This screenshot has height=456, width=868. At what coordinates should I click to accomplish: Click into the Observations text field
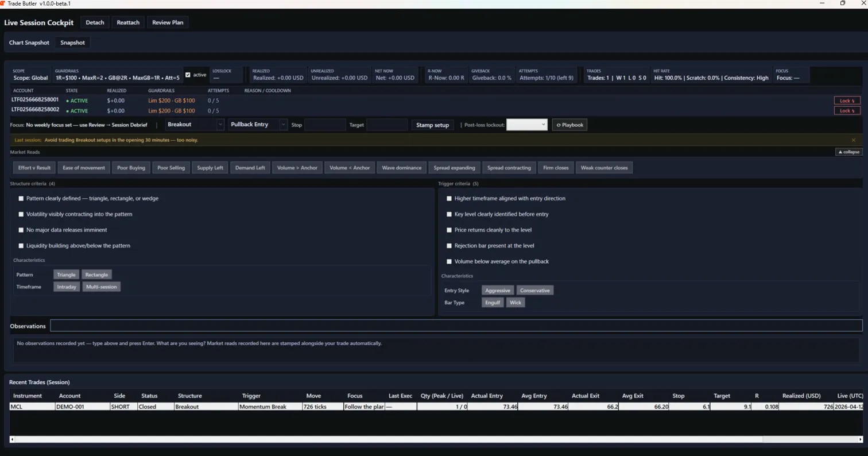point(456,326)
